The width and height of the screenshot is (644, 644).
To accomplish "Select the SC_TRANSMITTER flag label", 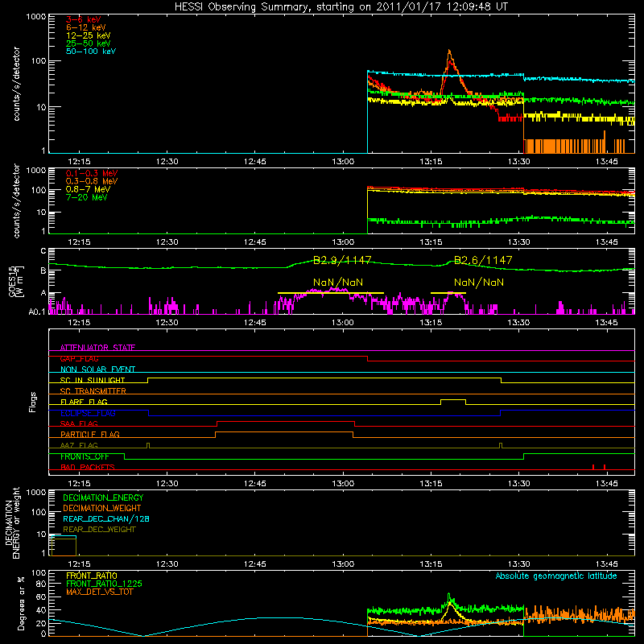I will pyautogui.click(x=93, y=391).
